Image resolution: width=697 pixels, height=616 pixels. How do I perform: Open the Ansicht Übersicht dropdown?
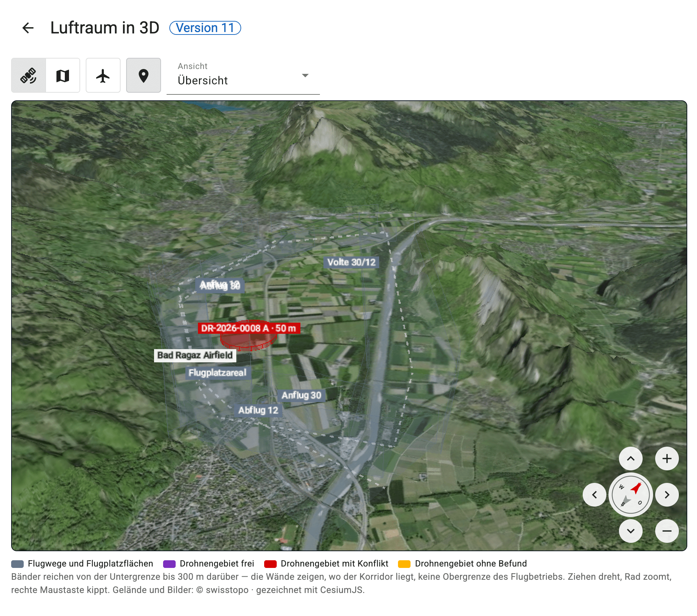pos(243,76)
